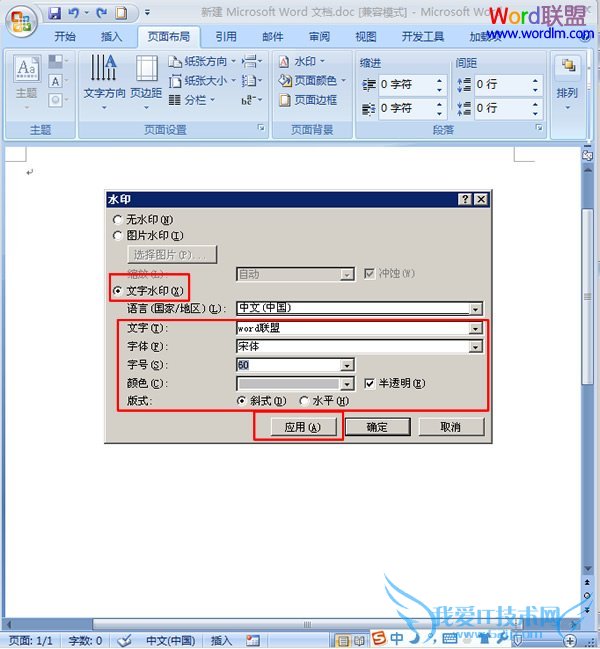Click macro record icon in status bar
Viewport: 600px width, 649px height.
(x=252, y=641)
